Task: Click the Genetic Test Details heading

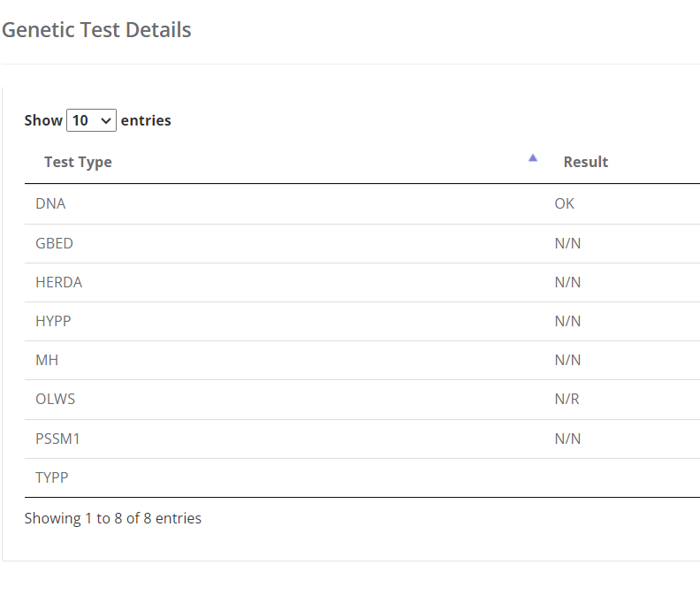Action: point(96,30)
